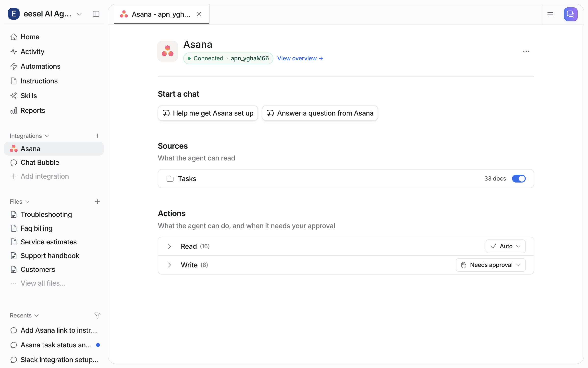Clear the Recents filter icon
This screenshot has height=368, width=588.
tap(98, 315)
